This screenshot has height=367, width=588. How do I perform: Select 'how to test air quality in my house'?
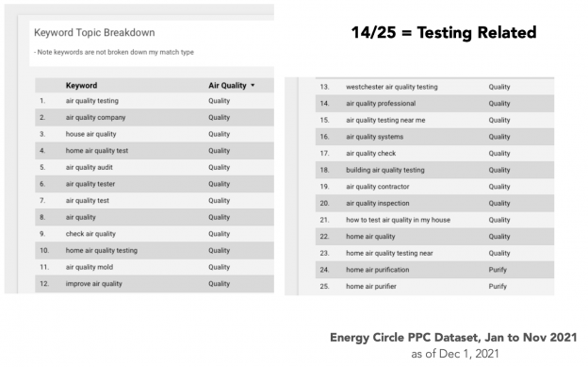[x=398, y=220]
